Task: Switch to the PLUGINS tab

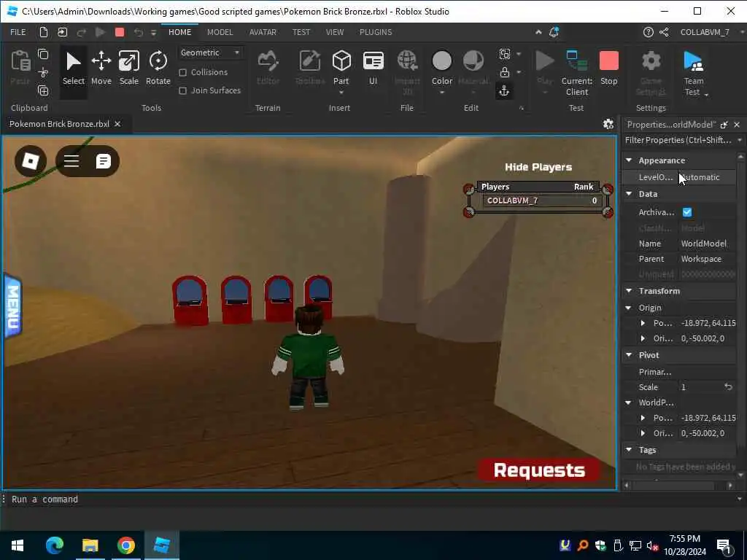Action: [x=376, y=32]
